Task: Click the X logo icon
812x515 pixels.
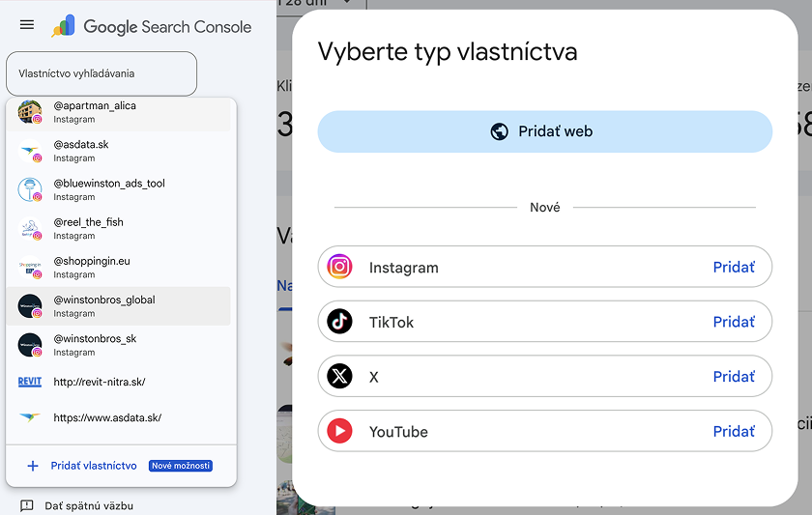Action: click(x=339, y=376)
